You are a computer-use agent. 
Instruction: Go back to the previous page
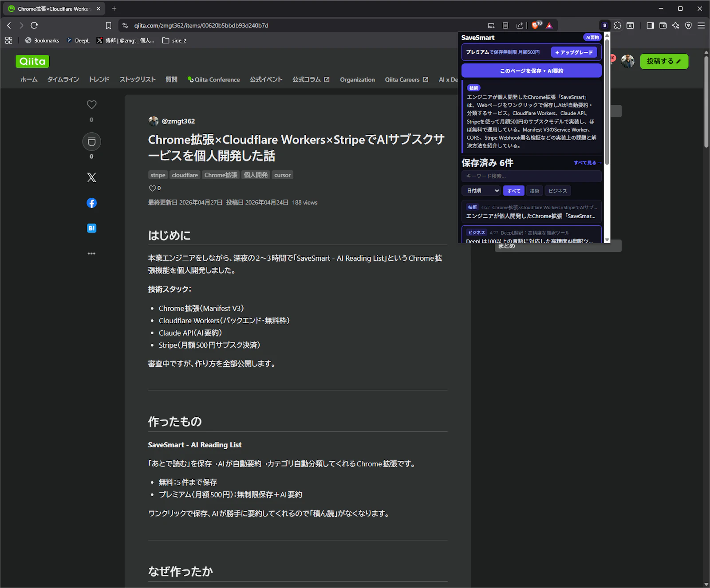(9, 25)
